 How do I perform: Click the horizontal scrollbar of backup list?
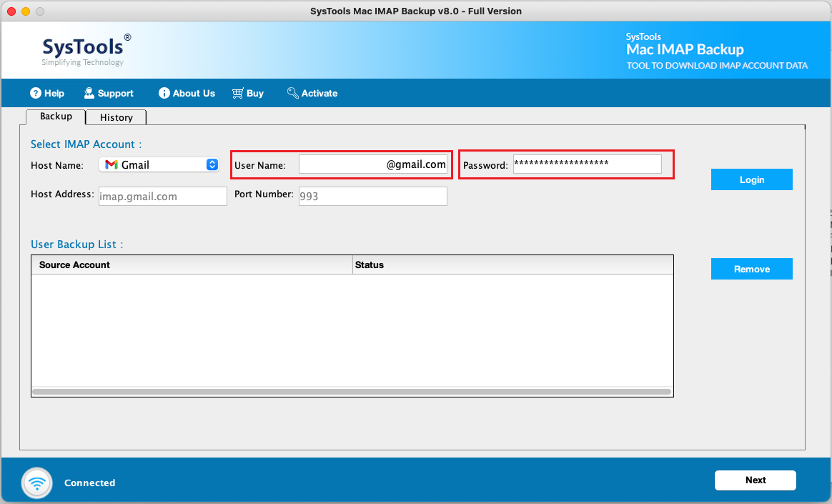point(352,392)
